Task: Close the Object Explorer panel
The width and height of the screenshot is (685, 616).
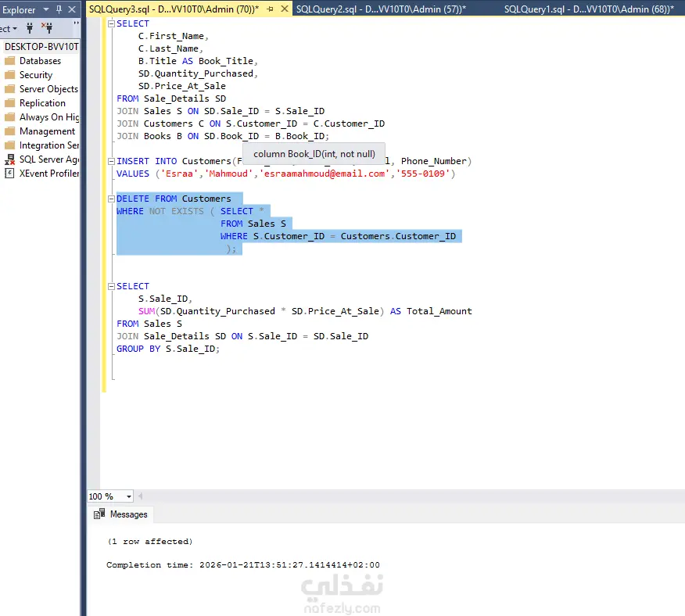Action: [x=72, y=9]
